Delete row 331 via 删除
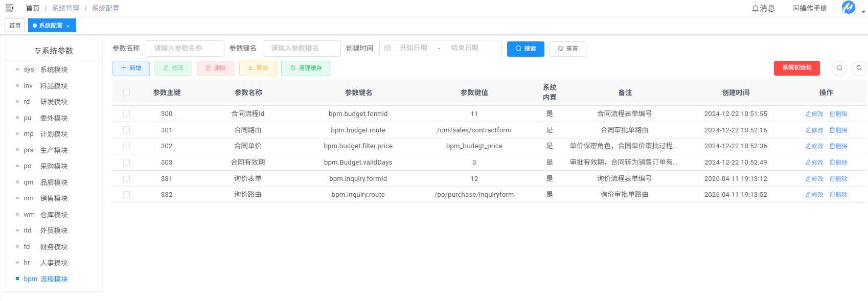This screenshot has height=301, width=868. coord(838,179)
